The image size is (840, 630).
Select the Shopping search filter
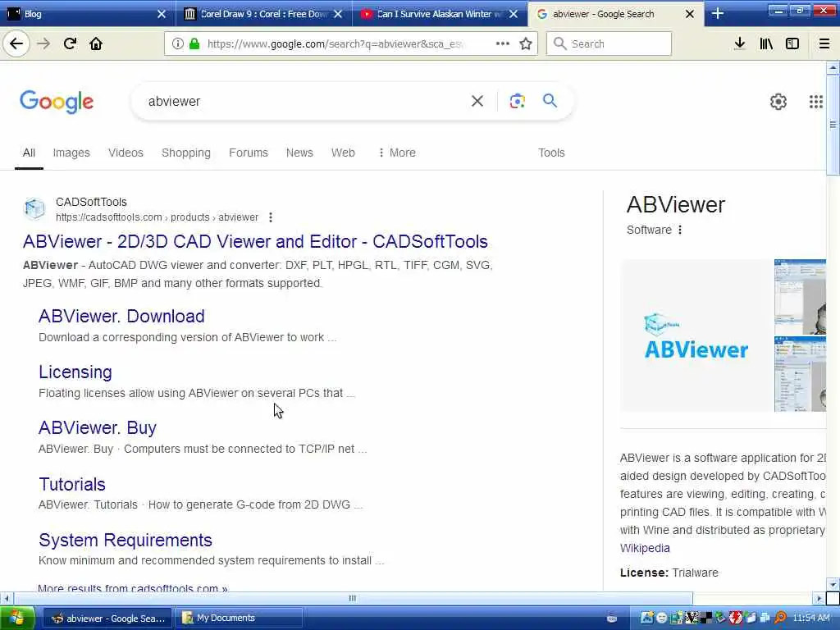click(x=186, y=153)
